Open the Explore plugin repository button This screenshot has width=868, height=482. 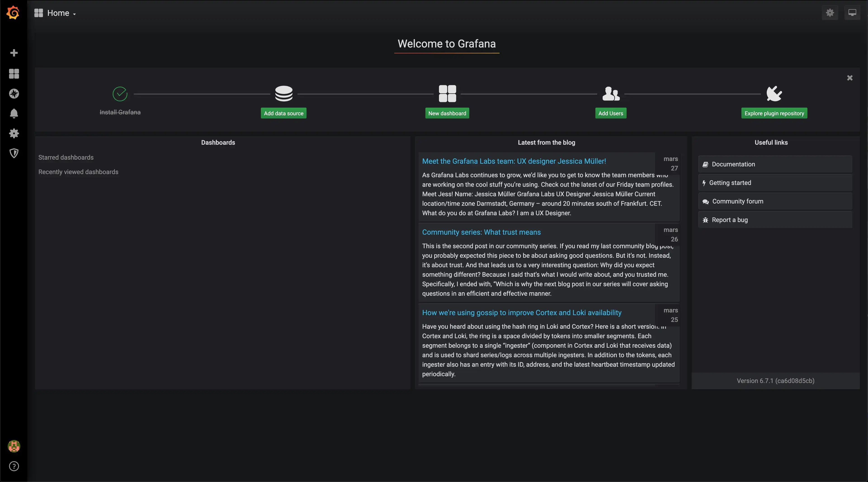point(774,113)
